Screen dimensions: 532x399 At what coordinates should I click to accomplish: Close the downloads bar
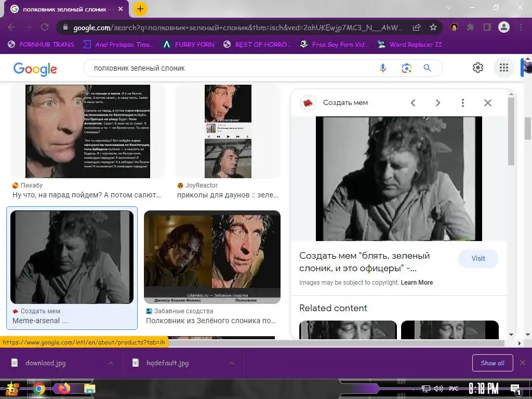coord(523,363)
